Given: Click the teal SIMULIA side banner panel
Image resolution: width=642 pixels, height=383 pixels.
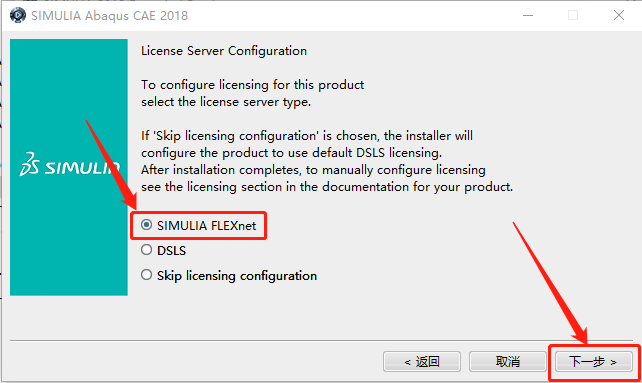Looking at the screenshot, I should pyautogui.click(x=69, y=167).
